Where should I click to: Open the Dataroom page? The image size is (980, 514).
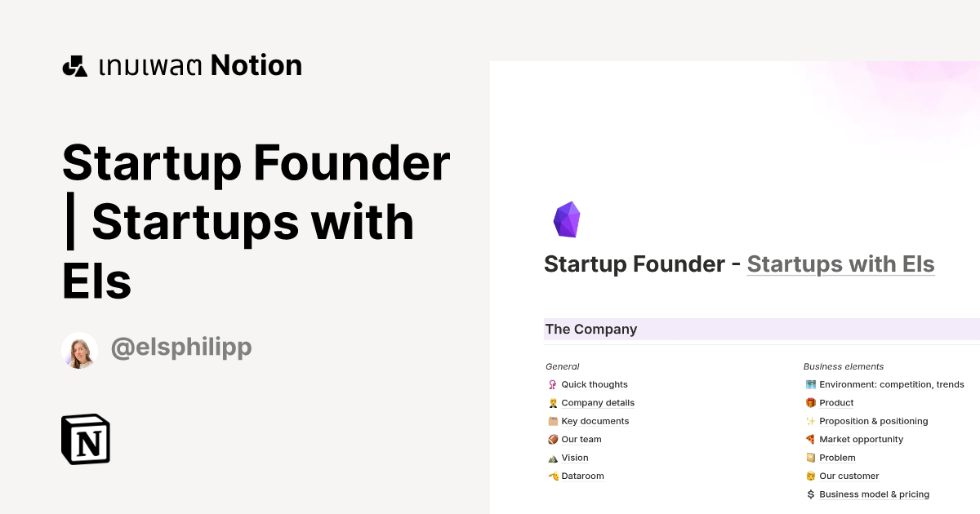coord(582,476)
